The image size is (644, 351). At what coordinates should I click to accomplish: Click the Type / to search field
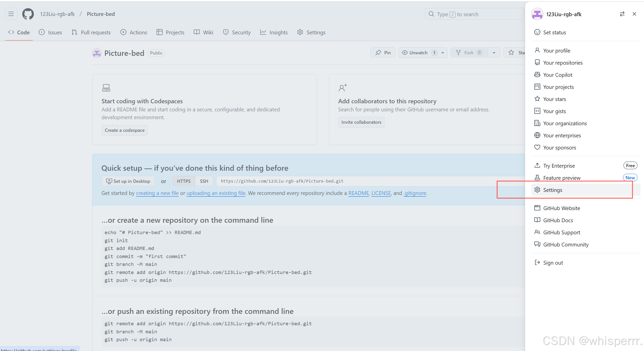[474, 14]
